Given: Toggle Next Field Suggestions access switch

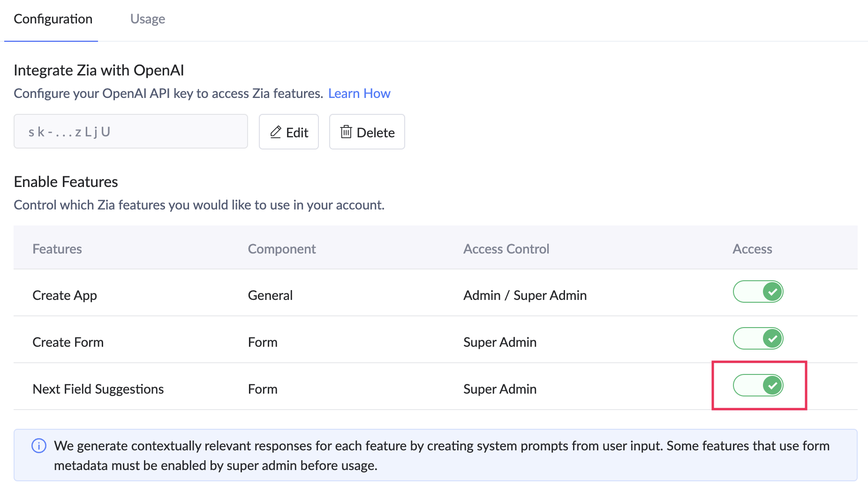Looking at the screenshot, I should pos(758,385).
